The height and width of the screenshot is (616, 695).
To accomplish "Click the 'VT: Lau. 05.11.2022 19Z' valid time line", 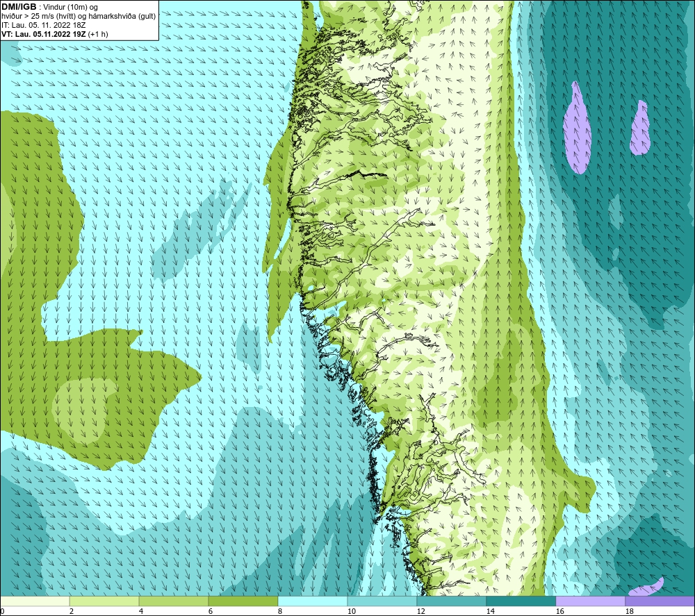I will [54, 34].
